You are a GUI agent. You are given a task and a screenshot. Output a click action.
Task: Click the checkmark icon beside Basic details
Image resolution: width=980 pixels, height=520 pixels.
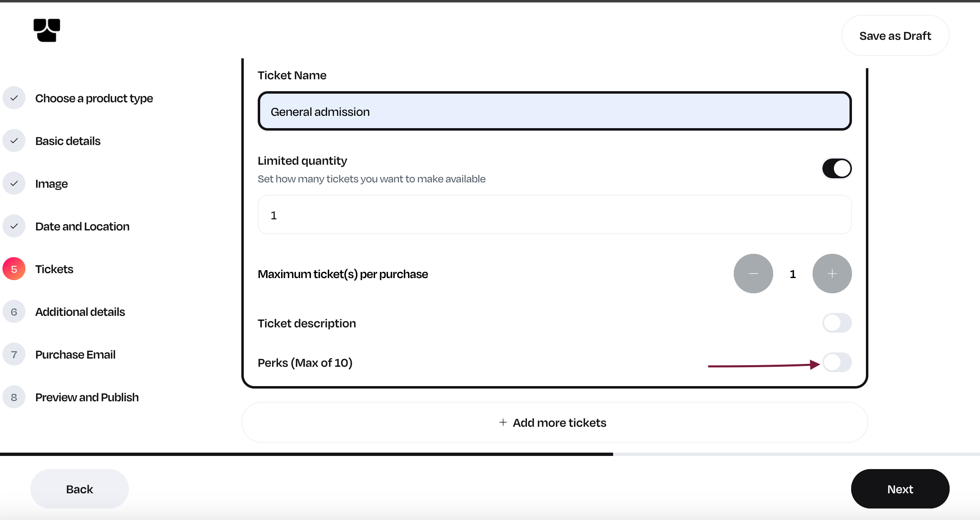click(14, 141)
